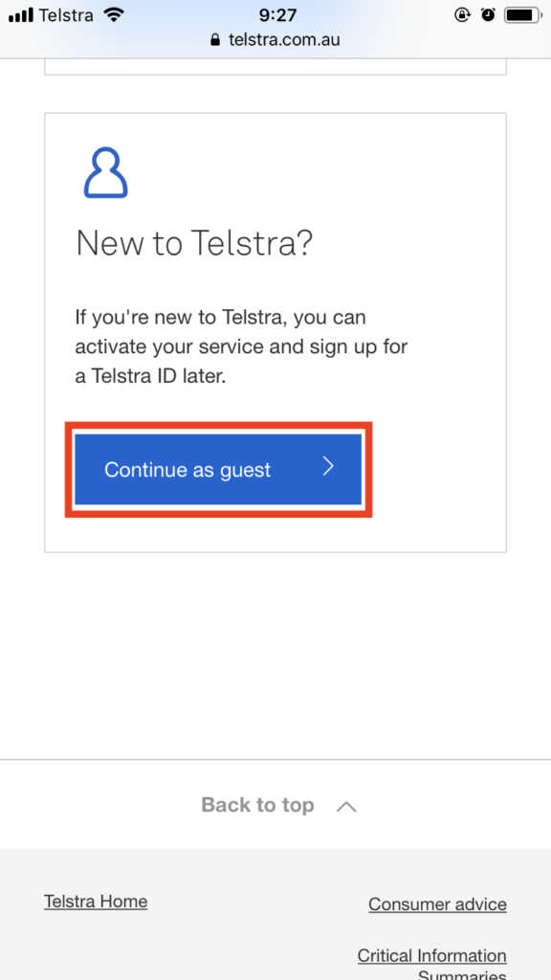Tap the 9:27 clock in status bar
The image size is (551, 980).
(277, 14)
